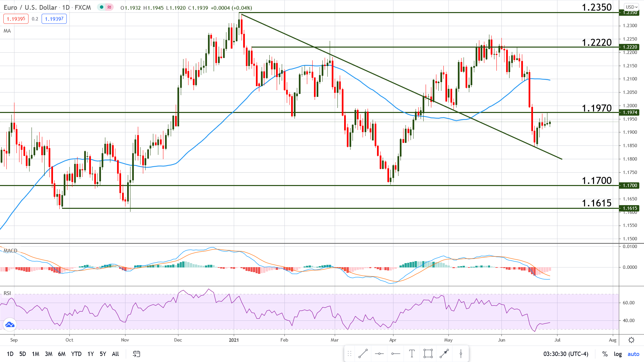Select the 1.1970 chart annotation text
Image resolution: width=644 pixels, height=362 pixels.
click(597, 108)
